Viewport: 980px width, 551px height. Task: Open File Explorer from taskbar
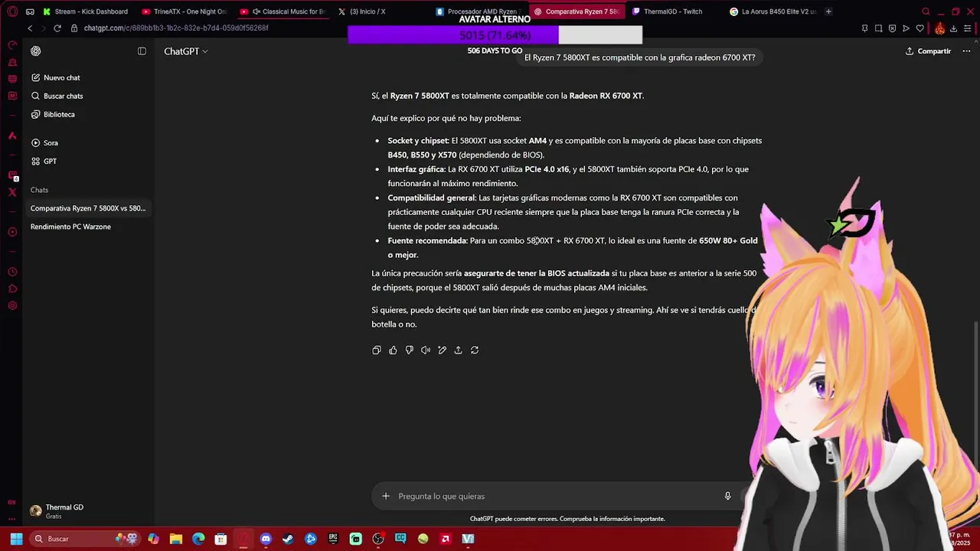point(175,539)
